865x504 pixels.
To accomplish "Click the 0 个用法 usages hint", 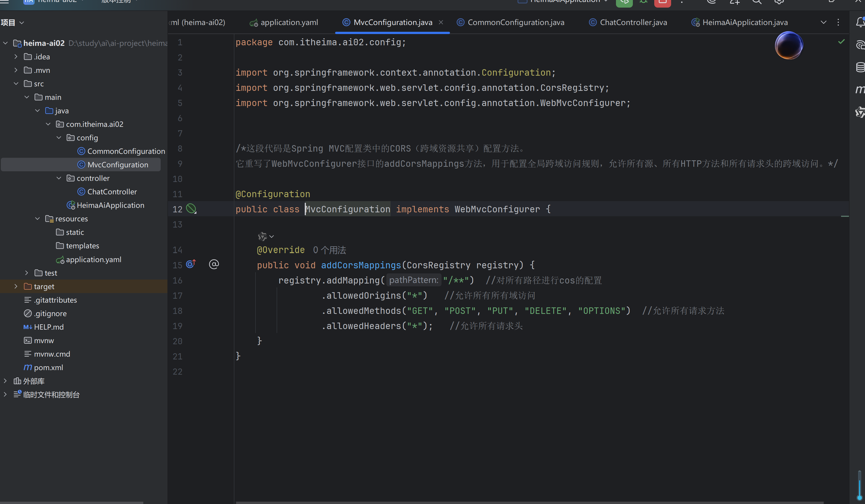I will (329, 250).
